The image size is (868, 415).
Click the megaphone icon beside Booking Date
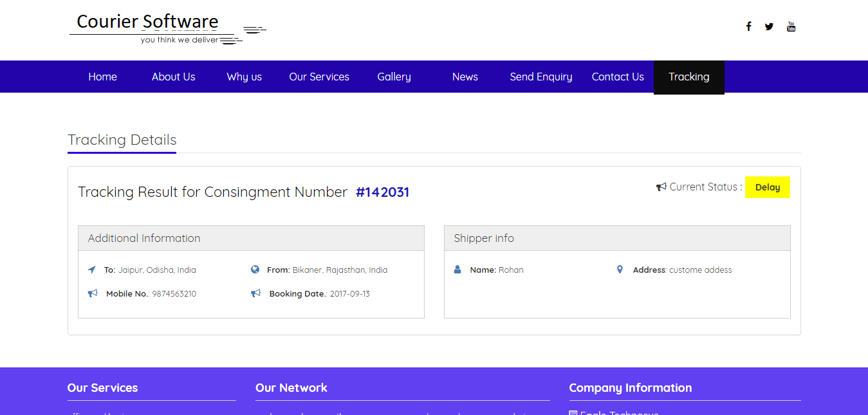255,293
